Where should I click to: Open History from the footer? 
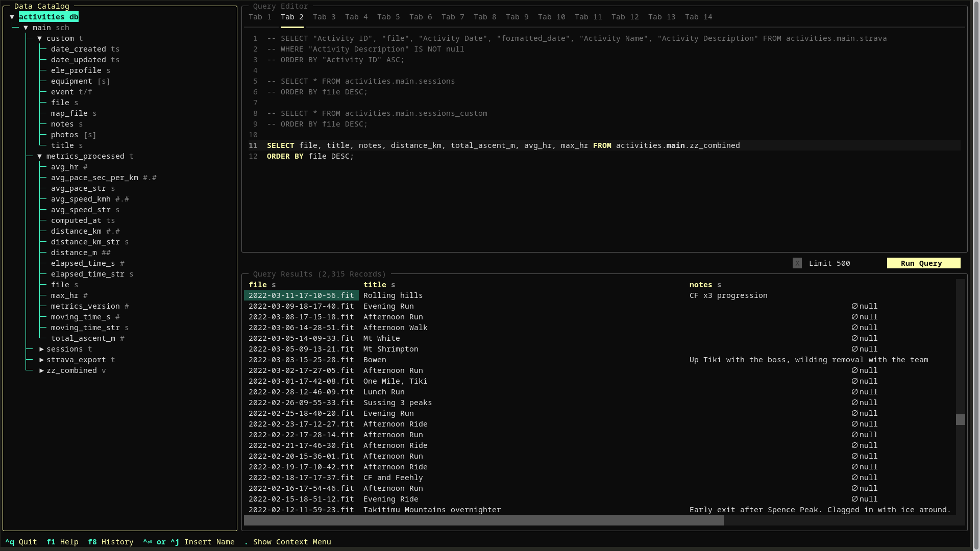110,542
